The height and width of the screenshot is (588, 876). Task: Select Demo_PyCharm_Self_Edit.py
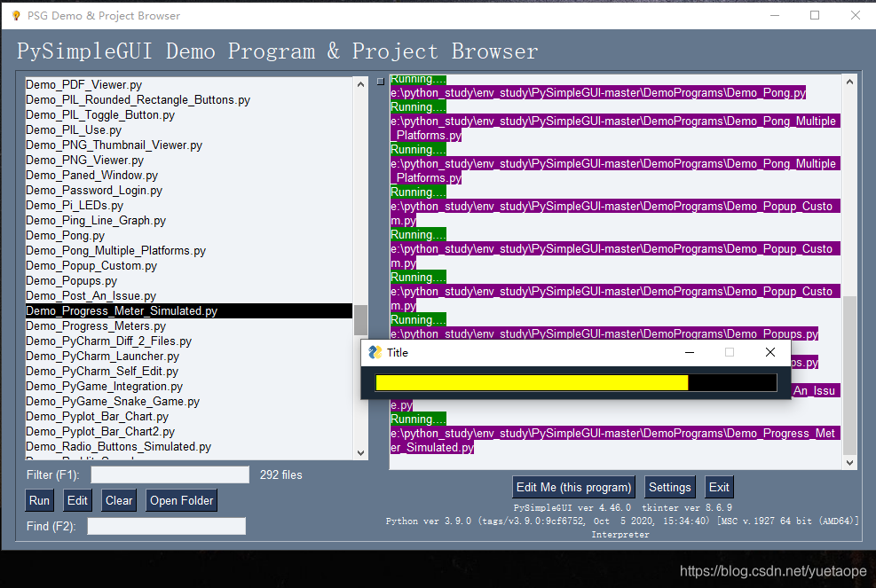tap(189, 372)
